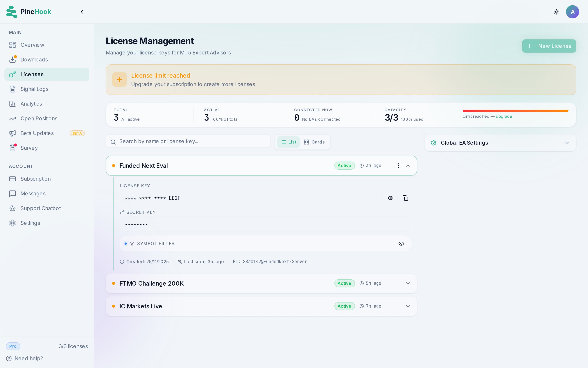Click the Last seen disconnected wifi icon
The height and width of the screenshot is (368, 588).
click(x=180, y=262)
